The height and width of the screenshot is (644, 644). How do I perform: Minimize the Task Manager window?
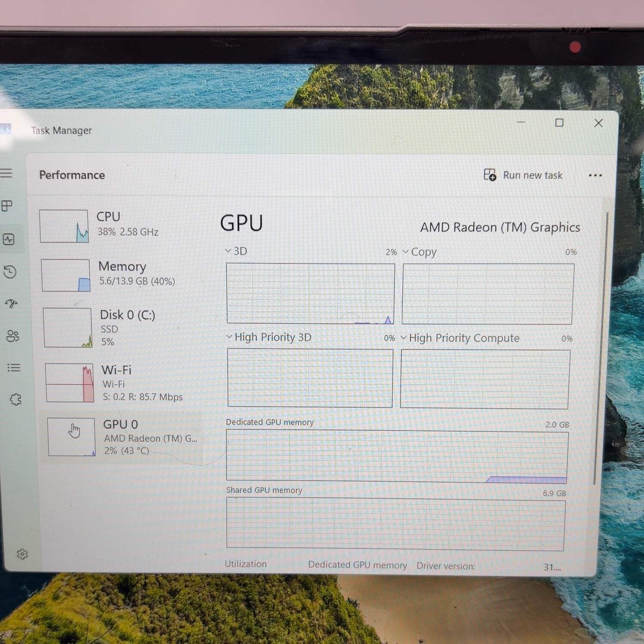click(521, 122)
